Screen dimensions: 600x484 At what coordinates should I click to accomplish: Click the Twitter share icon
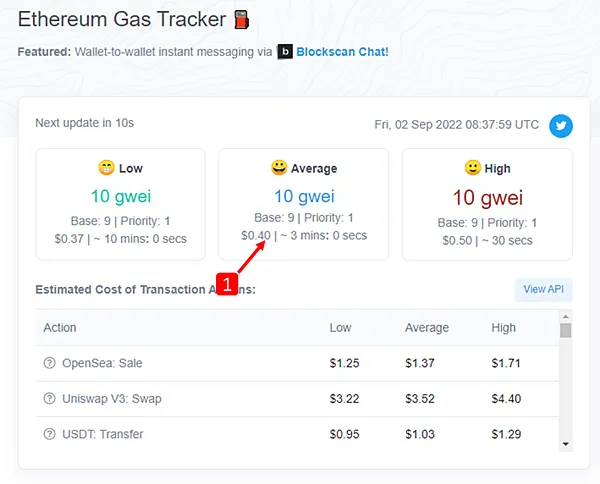click(x=561, y=126)
